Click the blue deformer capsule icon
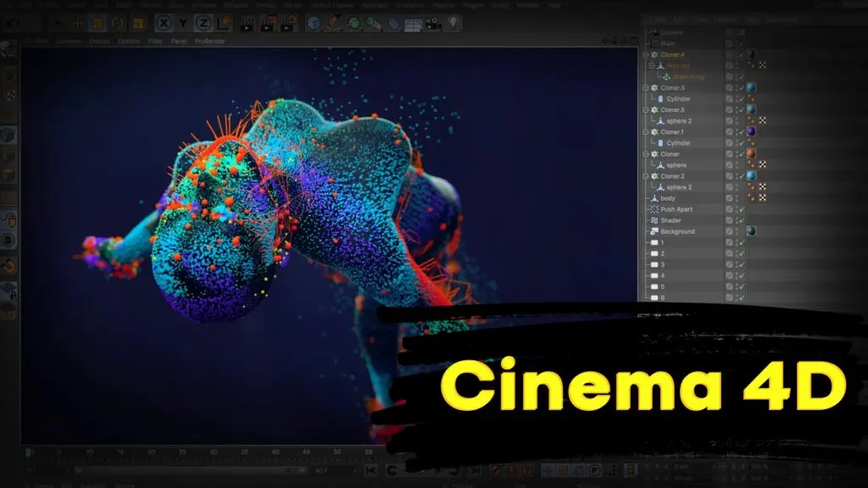 (393, 23)
